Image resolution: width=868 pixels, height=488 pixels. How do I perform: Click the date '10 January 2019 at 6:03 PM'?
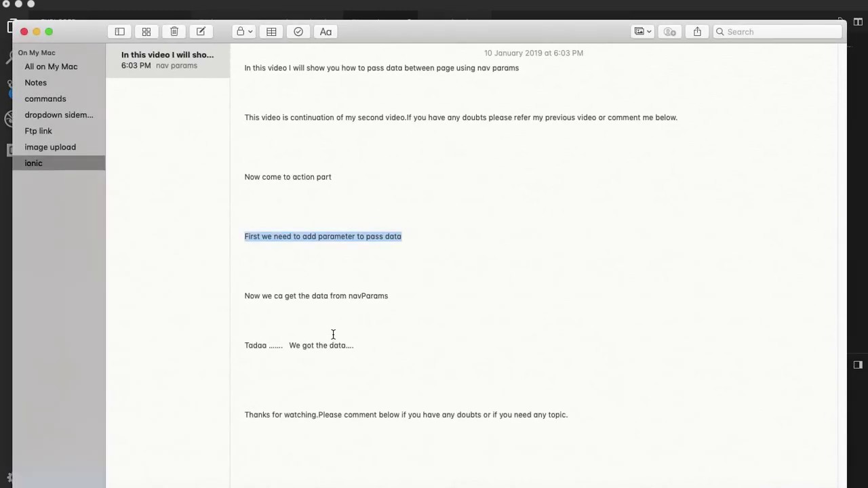[x=534, y=53]
